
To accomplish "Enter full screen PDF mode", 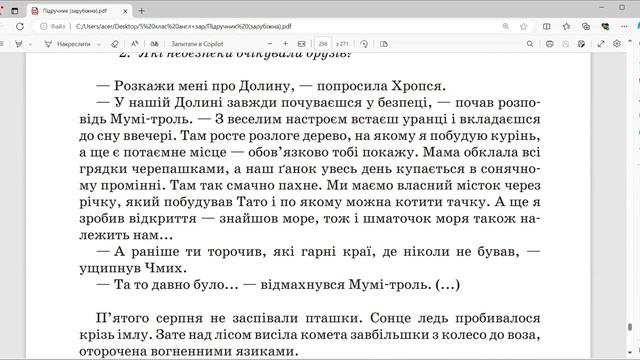I will click(x=601, y=44).
